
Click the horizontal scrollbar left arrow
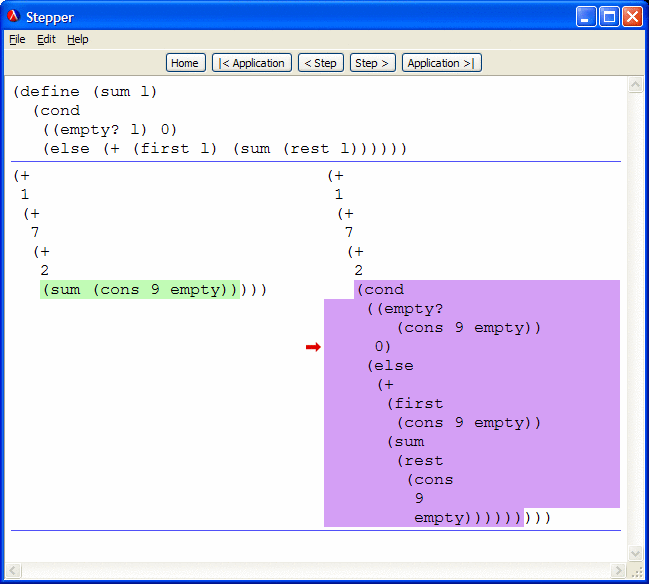[13, 570]
